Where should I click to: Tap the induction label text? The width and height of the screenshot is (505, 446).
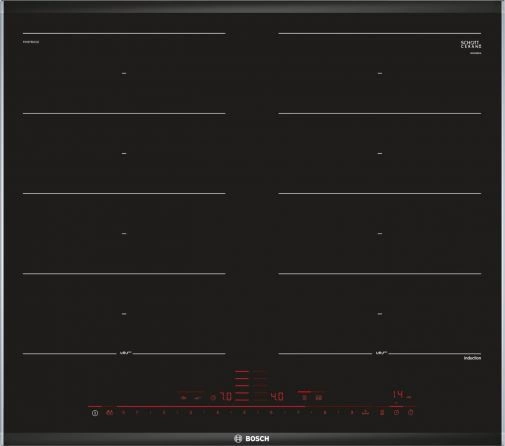pos(472,358)
